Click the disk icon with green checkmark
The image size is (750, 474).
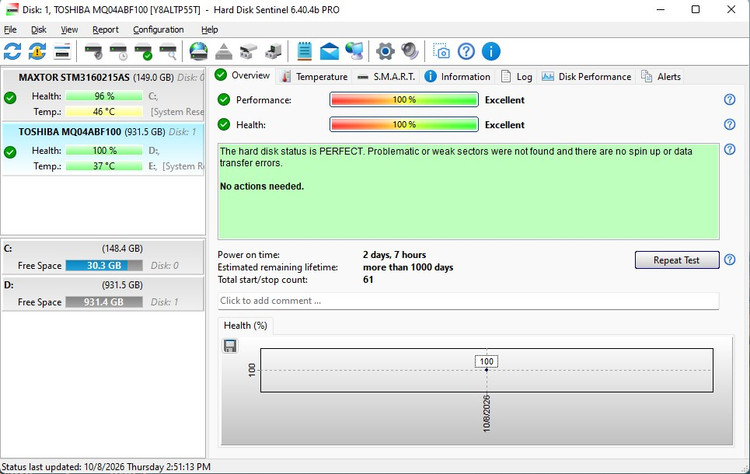(143, 51)
